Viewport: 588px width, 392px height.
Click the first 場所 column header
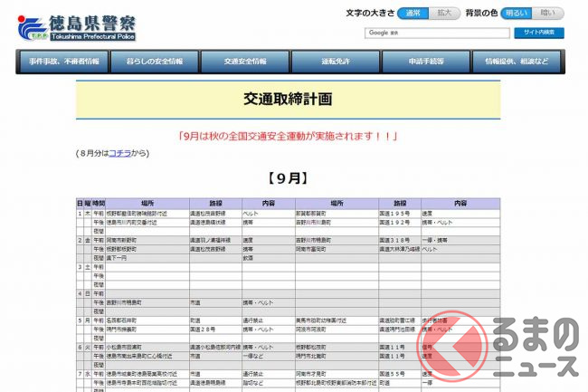click(147, 203)
